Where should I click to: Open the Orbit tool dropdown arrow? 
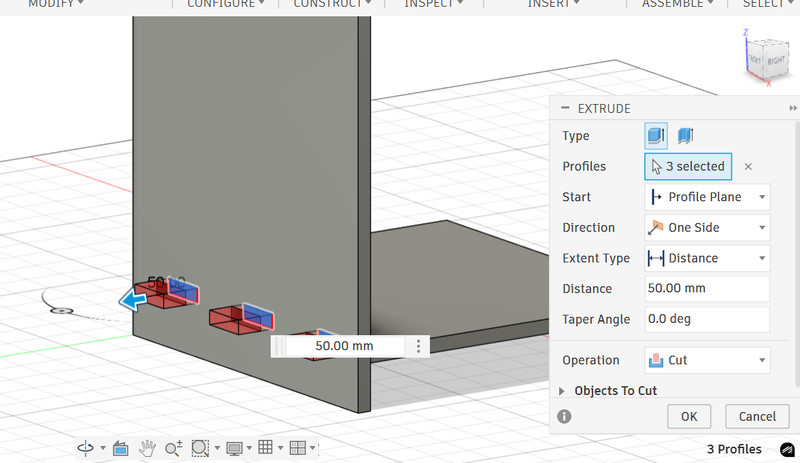[x=103, y=448]
